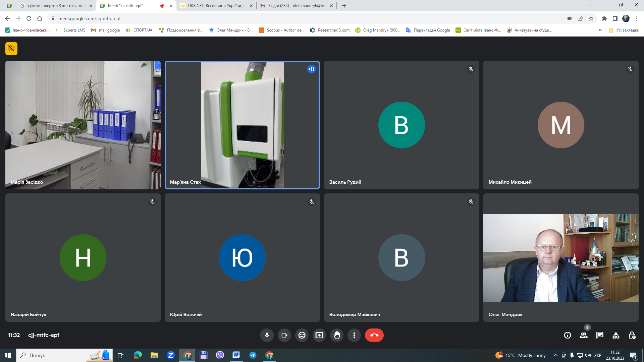Open Telegram from the Windows taskbar
Screen dimensions: 644x362
click(253, 355)
